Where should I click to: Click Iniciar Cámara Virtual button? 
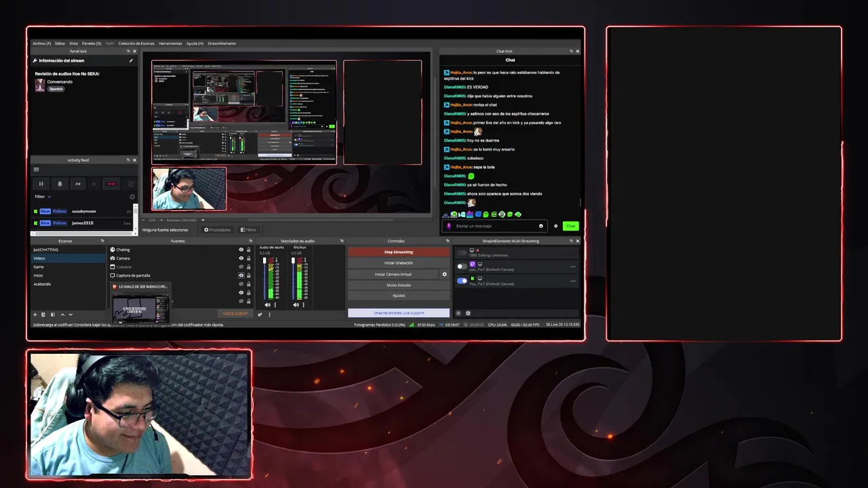[393, 274]
